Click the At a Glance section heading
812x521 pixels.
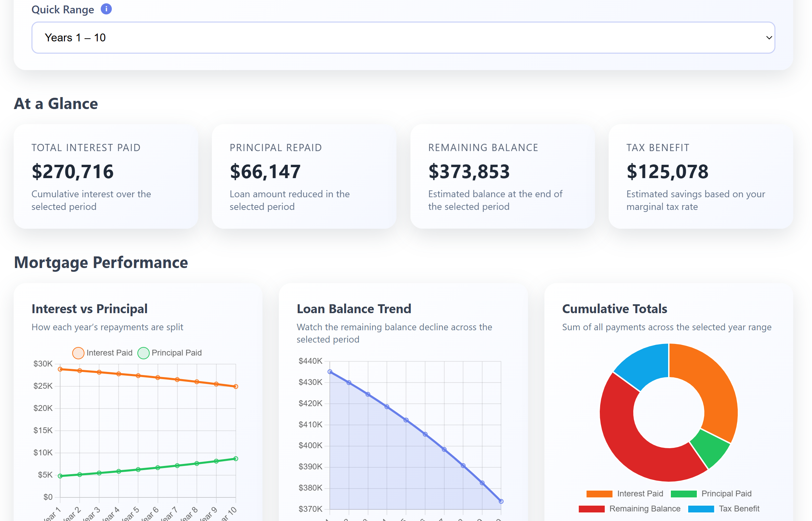pyautogui.click(x=56, y=103)
